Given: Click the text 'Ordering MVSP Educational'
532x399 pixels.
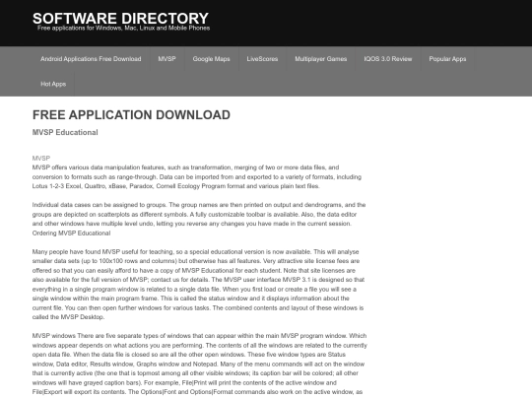Looking at the screenshot, I should (x=71, y=233).
